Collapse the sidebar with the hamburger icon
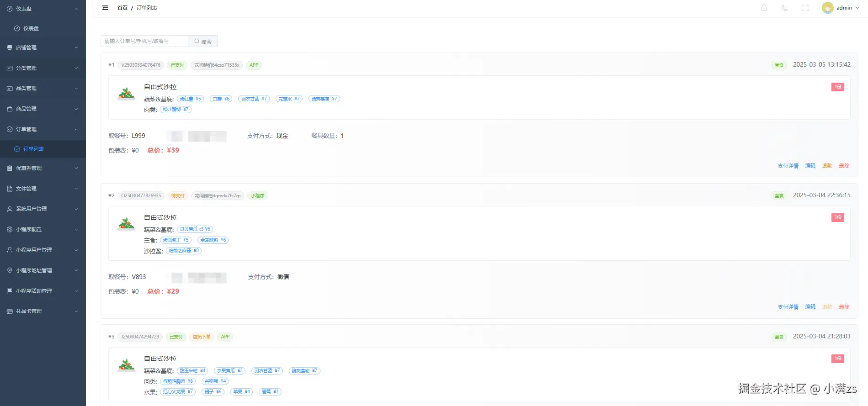The height and width of the screenshot is (406, 868). (105, 8)
